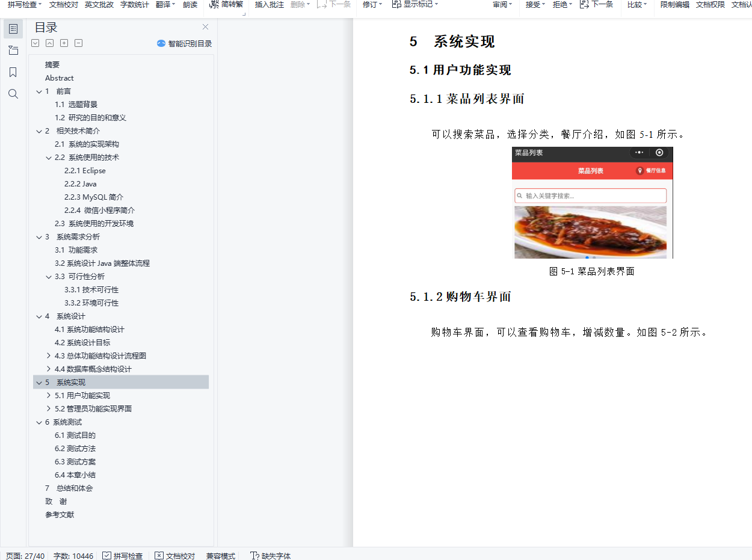Click the minus box icon under 目录
This screenshot has height=560, width=752.
(79, 43)
